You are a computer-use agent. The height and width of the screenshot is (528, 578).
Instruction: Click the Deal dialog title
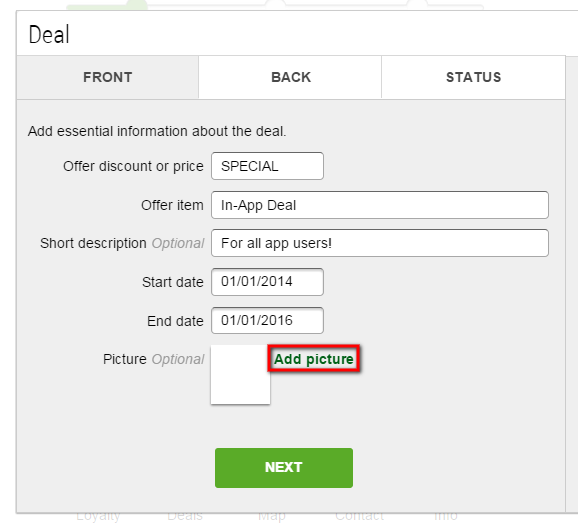49,35
